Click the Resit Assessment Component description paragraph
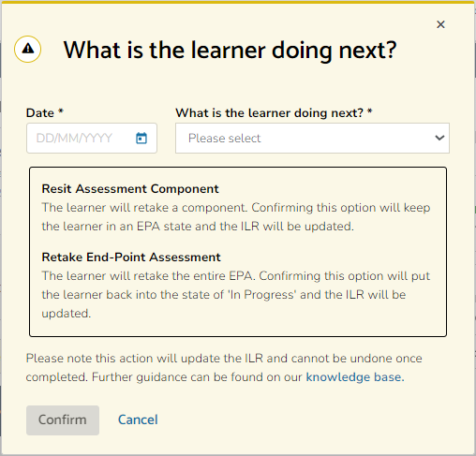This screenshot has height=456, width=476. [x=236, y=217]
